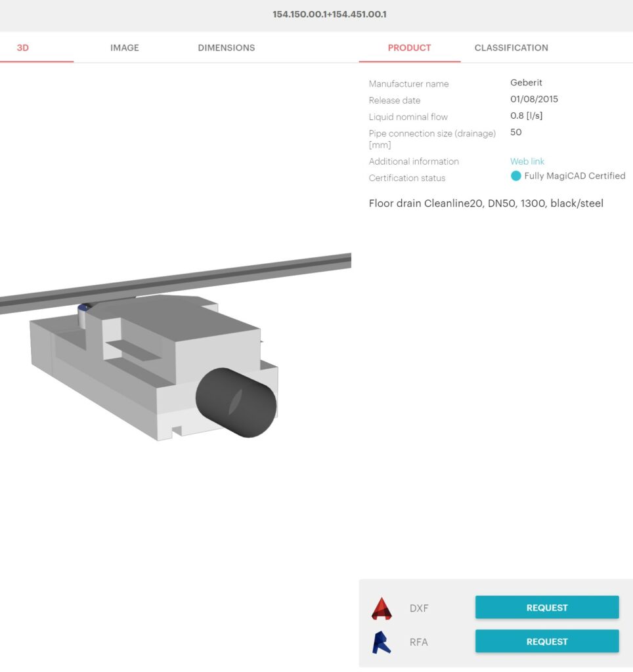
Task: Click the Certification status label
Action: pos(407,178)
